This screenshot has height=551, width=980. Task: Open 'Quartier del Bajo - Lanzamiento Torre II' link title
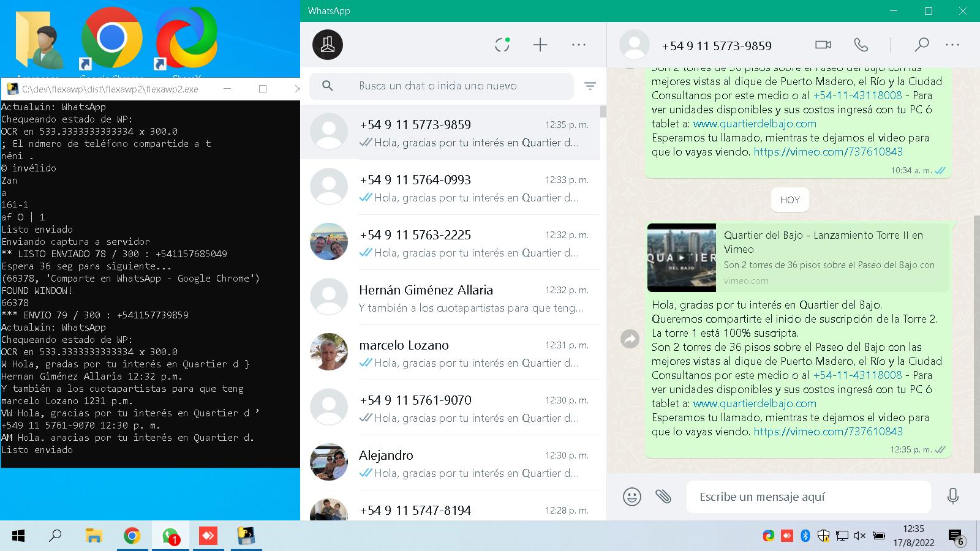[x=823, y=242]
